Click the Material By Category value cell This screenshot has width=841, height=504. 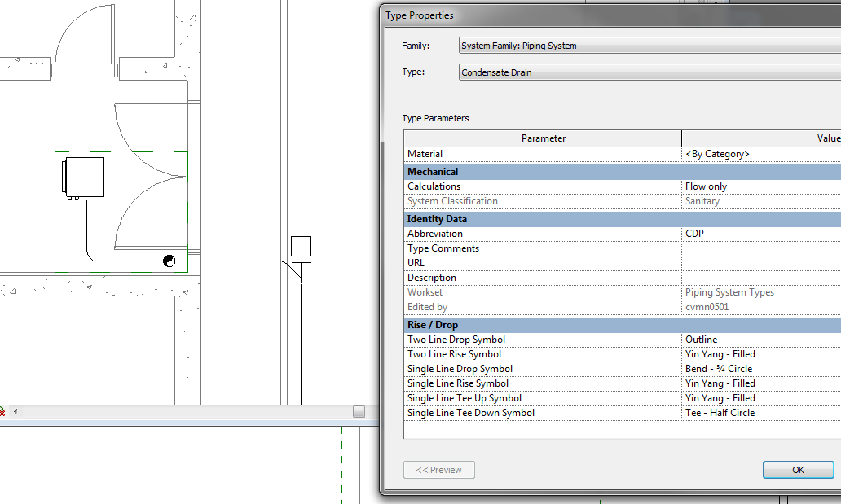point(760,154)
